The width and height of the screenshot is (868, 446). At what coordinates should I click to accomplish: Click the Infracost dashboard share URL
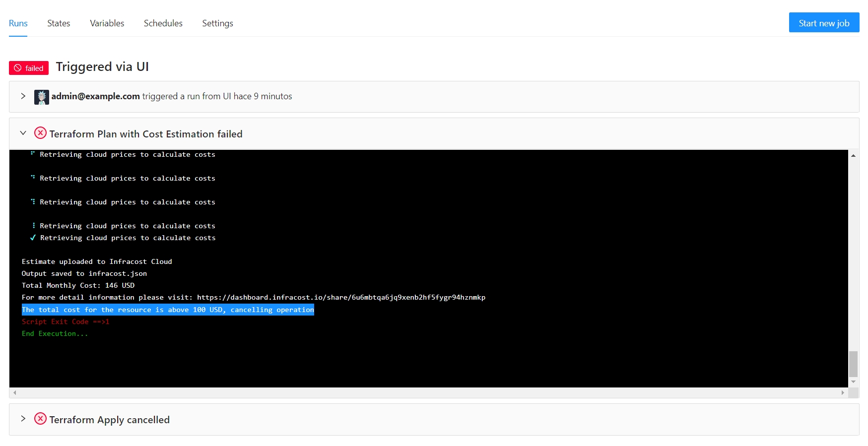[x=341, y=298]
